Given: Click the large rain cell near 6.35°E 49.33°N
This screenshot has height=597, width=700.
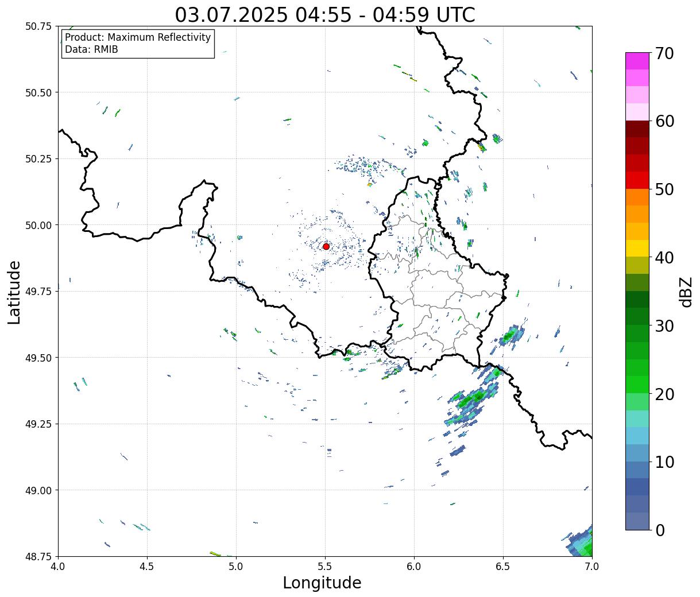Looking at the screenshot, I should pyautogui.click(x=474, y=400).
